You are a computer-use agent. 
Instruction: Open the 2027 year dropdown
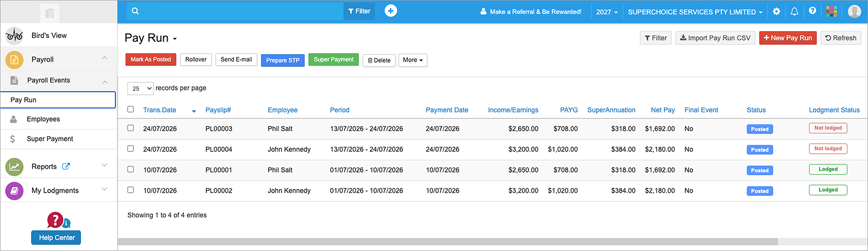(607, 12)
